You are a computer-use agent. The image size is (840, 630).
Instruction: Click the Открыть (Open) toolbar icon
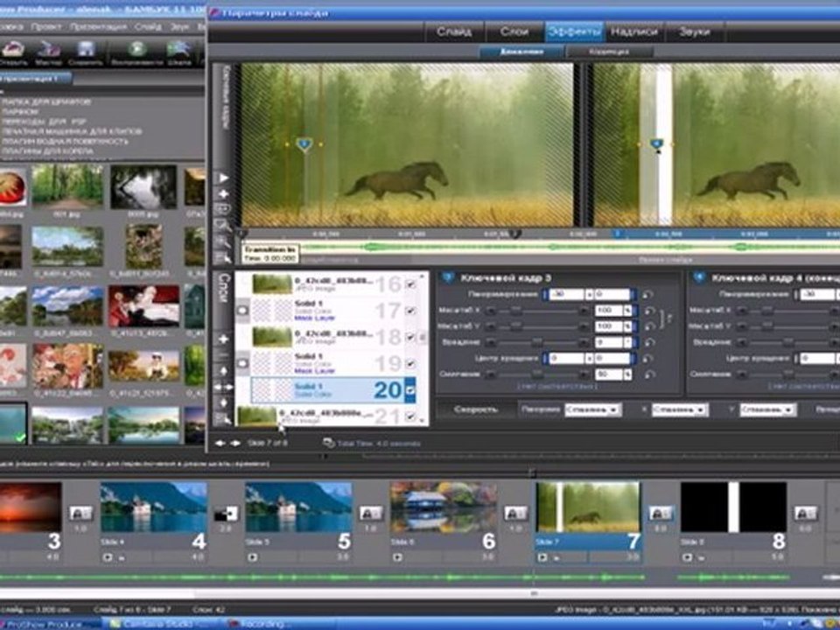pyautogui.click(x=13, y=51)
